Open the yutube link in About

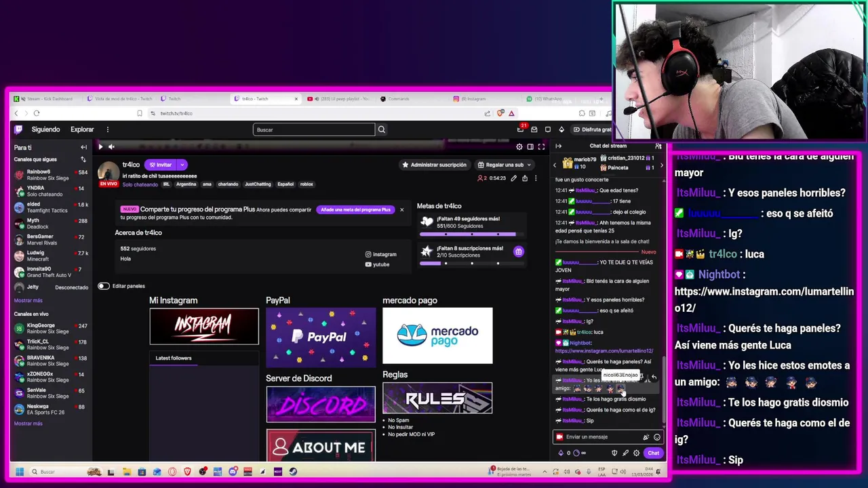tap(377, 264)
